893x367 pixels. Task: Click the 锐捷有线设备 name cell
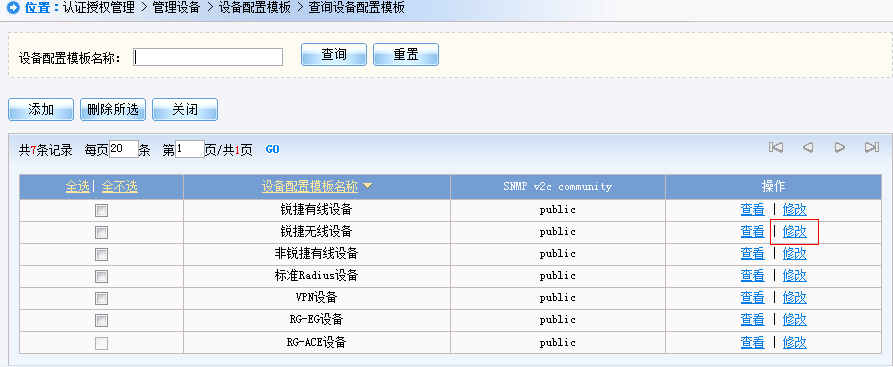pyautogui.click(x=316, y=210)
